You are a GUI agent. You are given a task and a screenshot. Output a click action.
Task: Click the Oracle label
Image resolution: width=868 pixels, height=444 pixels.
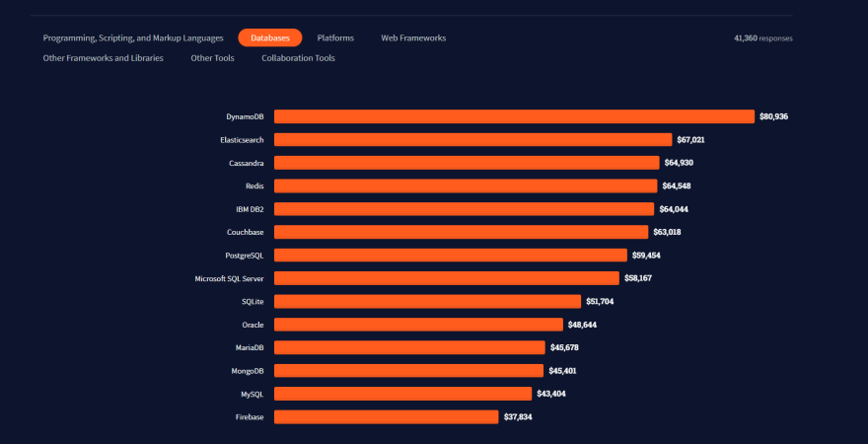pos(253,325)
